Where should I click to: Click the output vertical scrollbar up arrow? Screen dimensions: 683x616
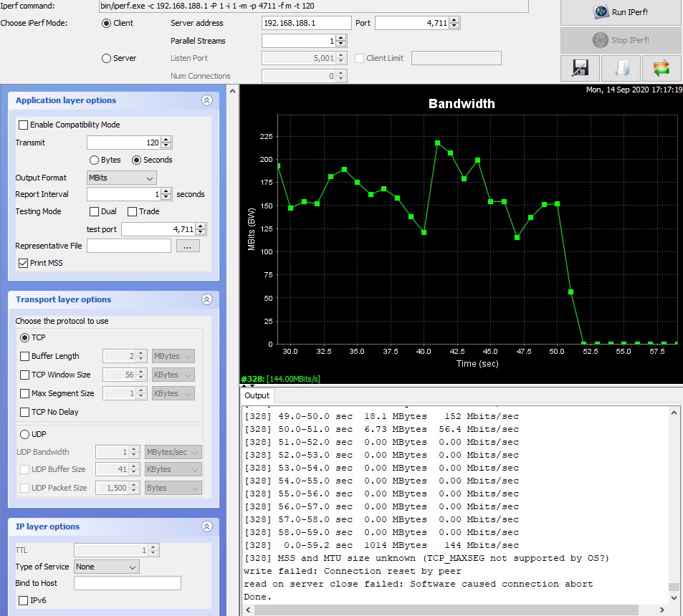point(674,413)
